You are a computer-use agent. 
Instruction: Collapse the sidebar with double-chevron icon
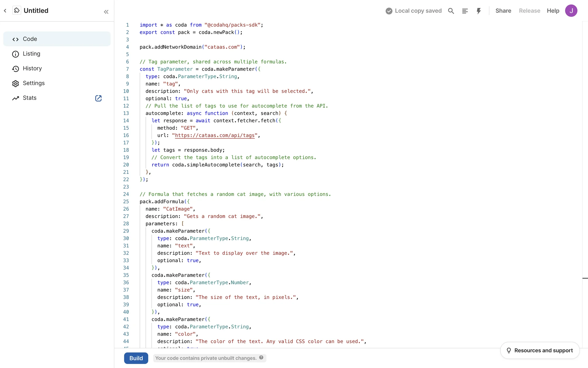click(x=106, y=12)
